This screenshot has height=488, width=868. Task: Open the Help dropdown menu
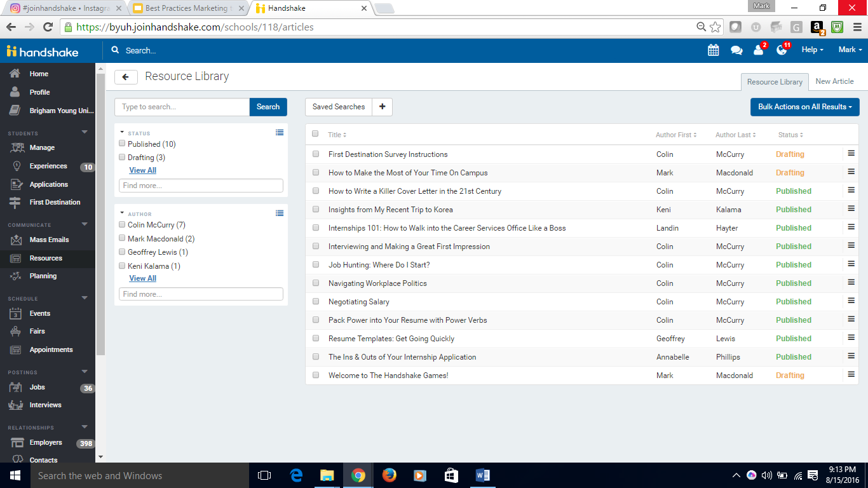click(x=812, y=50)
